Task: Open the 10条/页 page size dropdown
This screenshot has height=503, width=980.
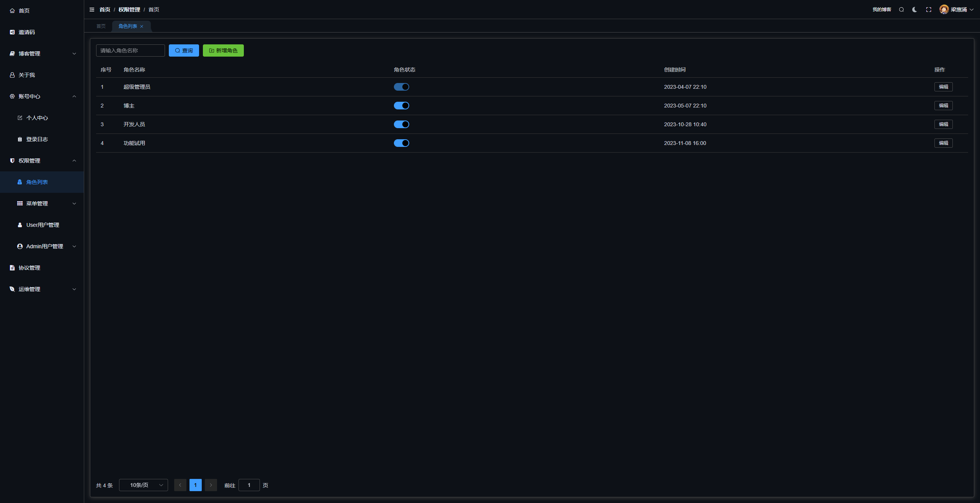Action: 144,485
